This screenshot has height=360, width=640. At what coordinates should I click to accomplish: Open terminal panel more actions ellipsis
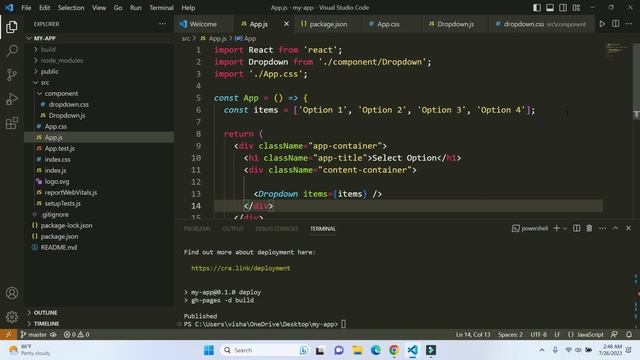click(602, 228)
